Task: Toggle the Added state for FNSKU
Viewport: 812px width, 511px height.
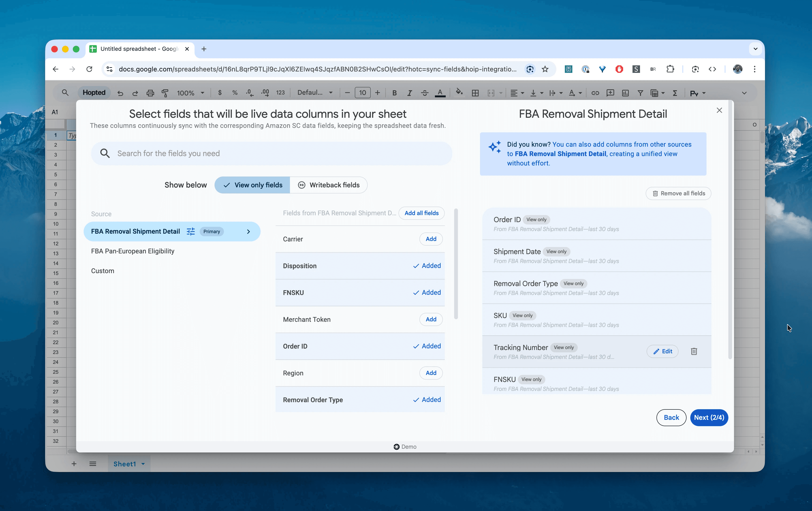Action: pyautogui.click(x=427, y=292)
